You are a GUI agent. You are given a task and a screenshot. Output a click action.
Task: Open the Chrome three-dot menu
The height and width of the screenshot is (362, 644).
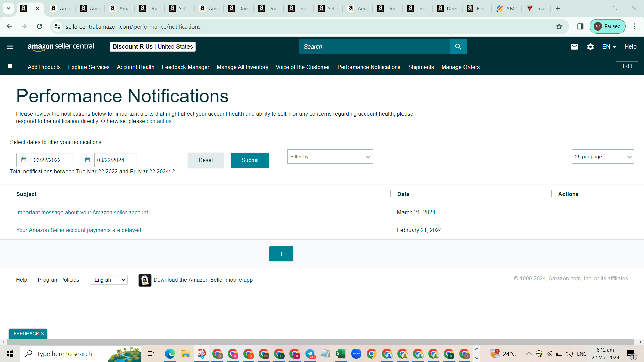(x=635, y=26)
